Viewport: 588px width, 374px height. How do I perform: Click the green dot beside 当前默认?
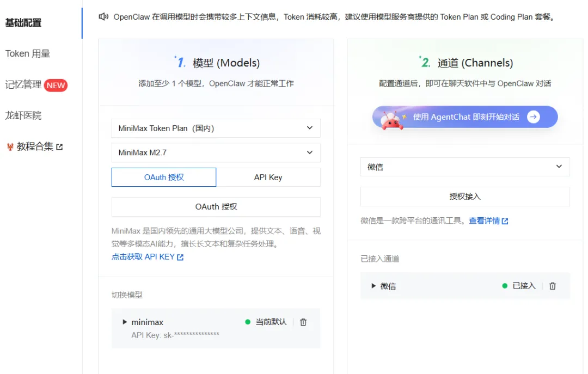[x=248, y=322]
